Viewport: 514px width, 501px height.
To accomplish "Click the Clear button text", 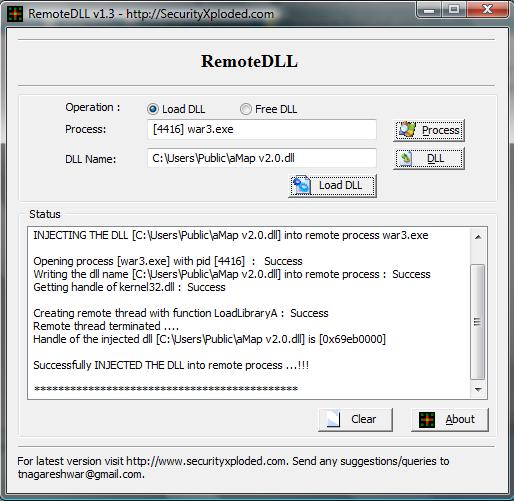I will 364,419.
